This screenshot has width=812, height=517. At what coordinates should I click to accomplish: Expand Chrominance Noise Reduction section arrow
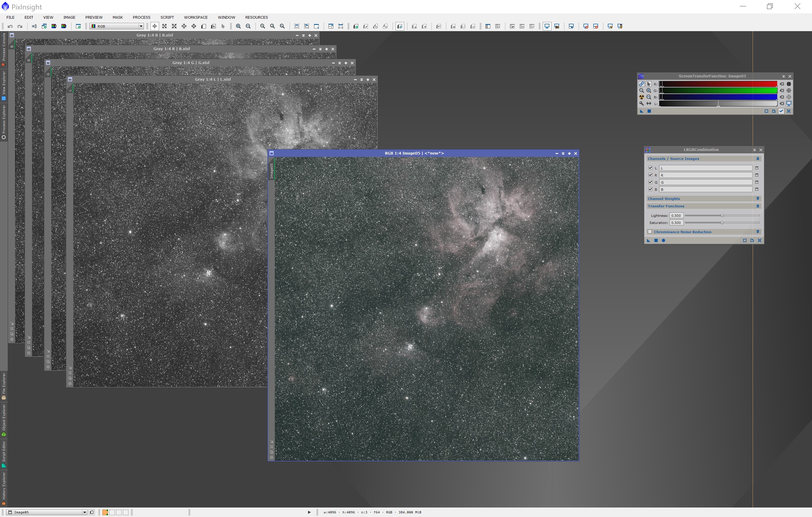pyautogui.click(x=757, y=232)
